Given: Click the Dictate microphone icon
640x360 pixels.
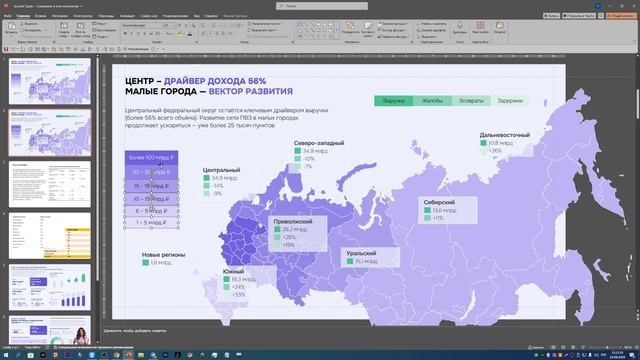Looking at the screenshot, I should (460, 26).
